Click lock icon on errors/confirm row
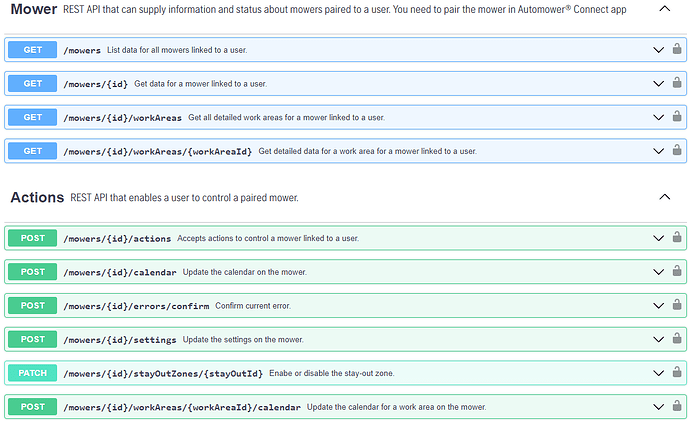The width and height of the screenshot is (690, 422). (x=677, y=305)
